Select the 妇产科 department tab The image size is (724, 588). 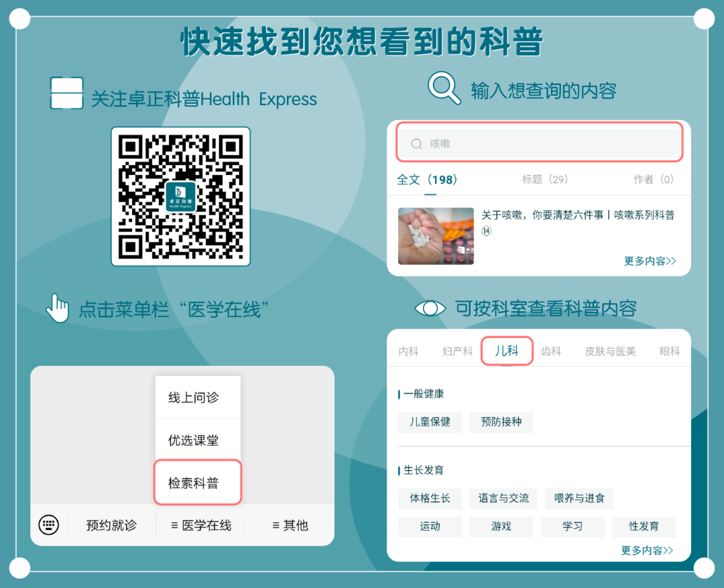[458, 351]
